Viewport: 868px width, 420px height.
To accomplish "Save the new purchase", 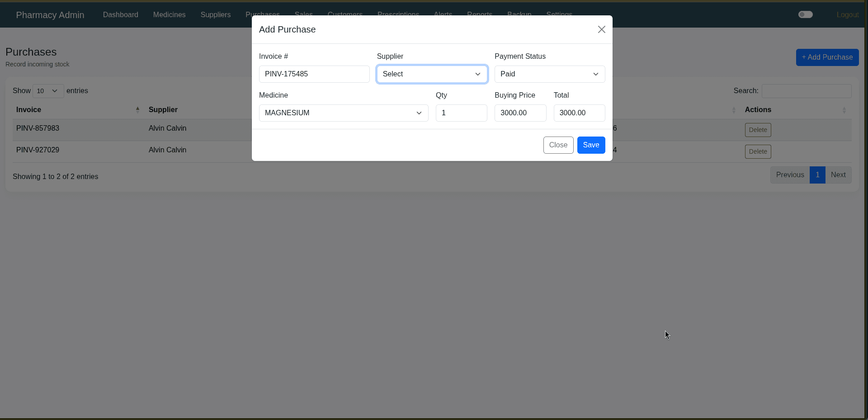I will tap(591, 145).
